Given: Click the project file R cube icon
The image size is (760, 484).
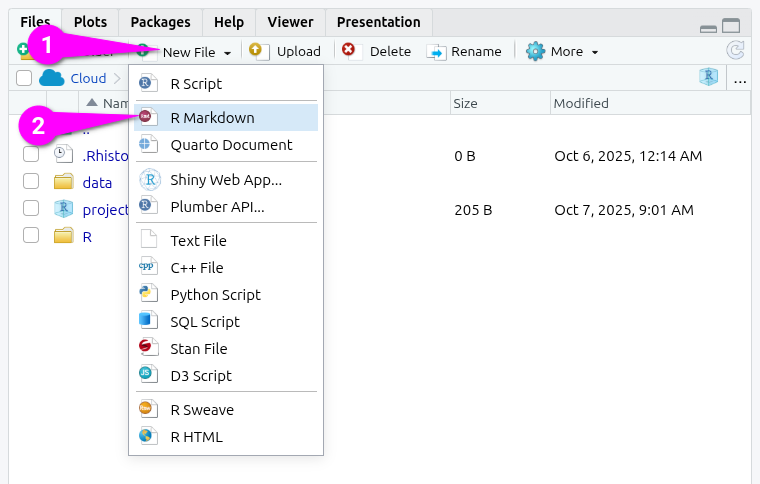Looking at the screenshot, I should 63,208.
